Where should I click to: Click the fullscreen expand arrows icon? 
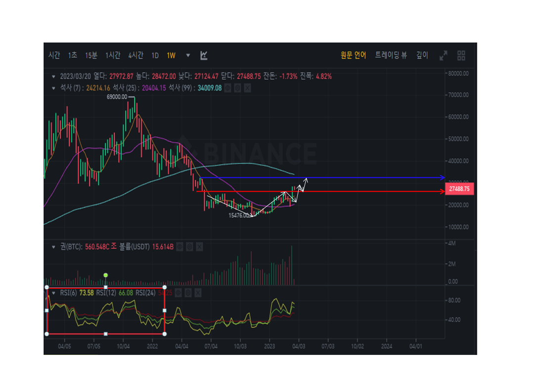pyautogui.click(x=444, y=55)
